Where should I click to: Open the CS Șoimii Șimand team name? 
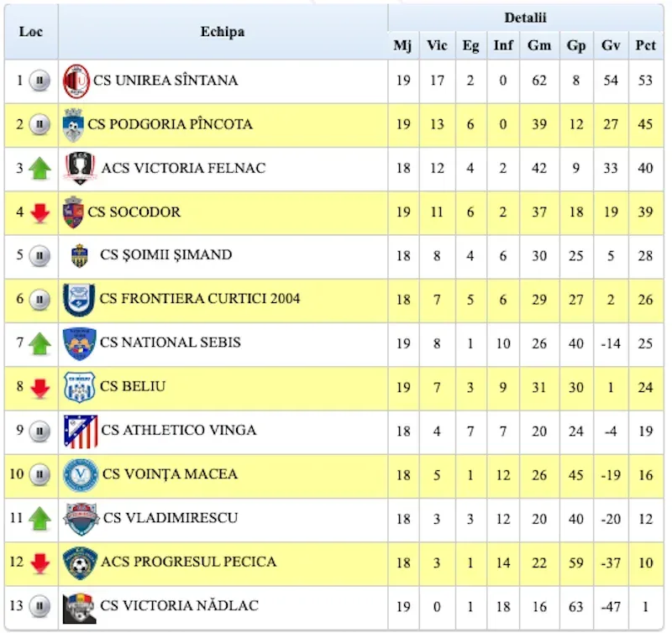tap(165, 255)
